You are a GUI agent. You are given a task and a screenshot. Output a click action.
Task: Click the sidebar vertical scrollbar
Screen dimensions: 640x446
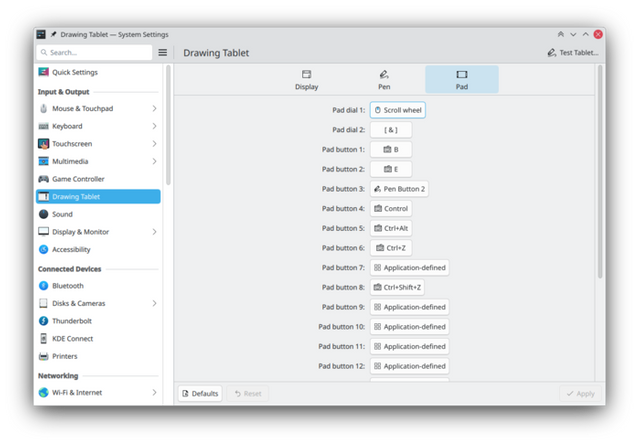[x=168, y=125]
